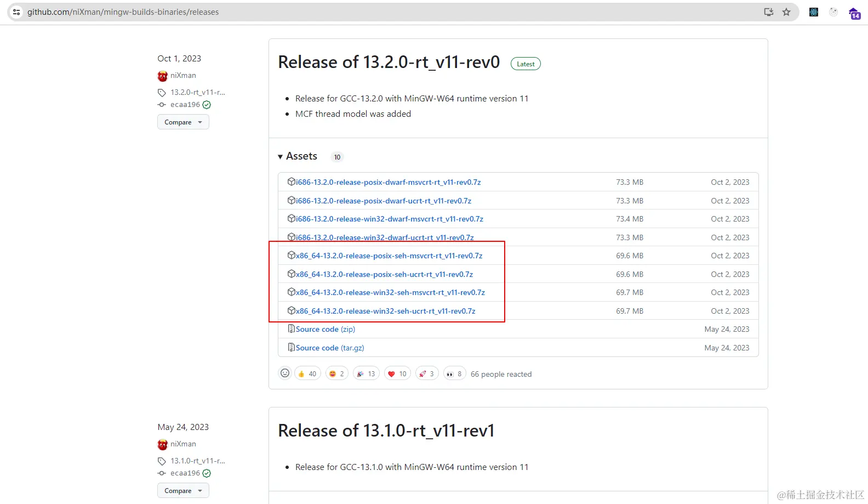Open the add reaction smiley picker
Viewport: 868px width, 504px height.
[285, 373]
